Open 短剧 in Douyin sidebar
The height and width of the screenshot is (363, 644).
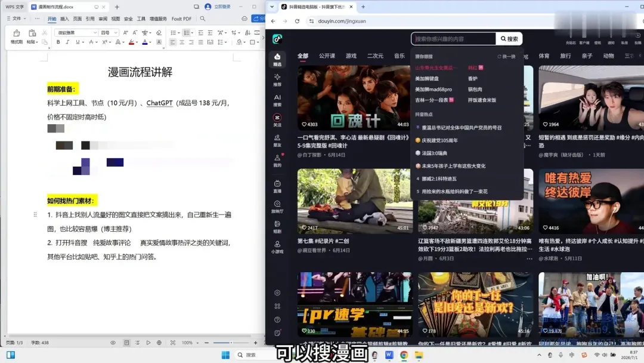point(277,227)
